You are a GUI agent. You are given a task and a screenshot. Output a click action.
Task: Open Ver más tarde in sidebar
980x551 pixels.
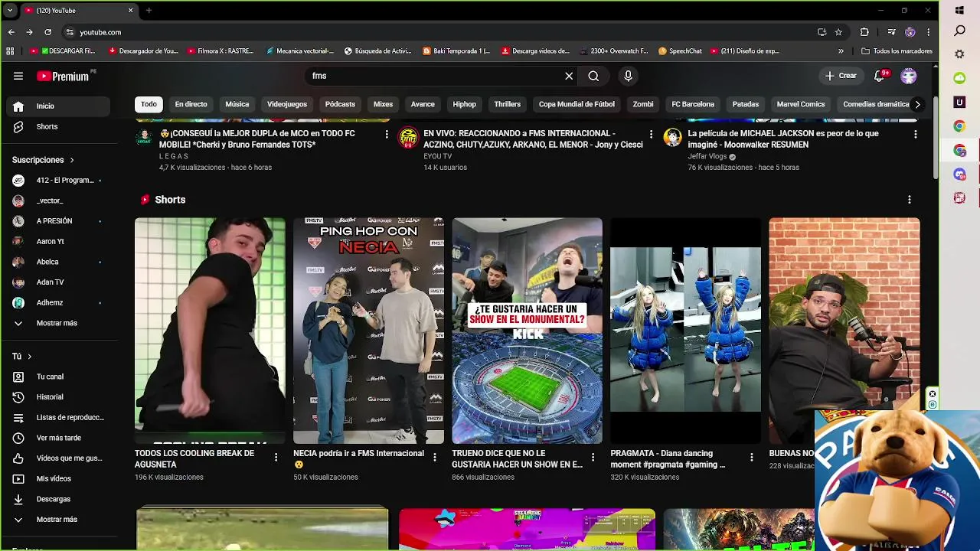(x=59, y=438)
